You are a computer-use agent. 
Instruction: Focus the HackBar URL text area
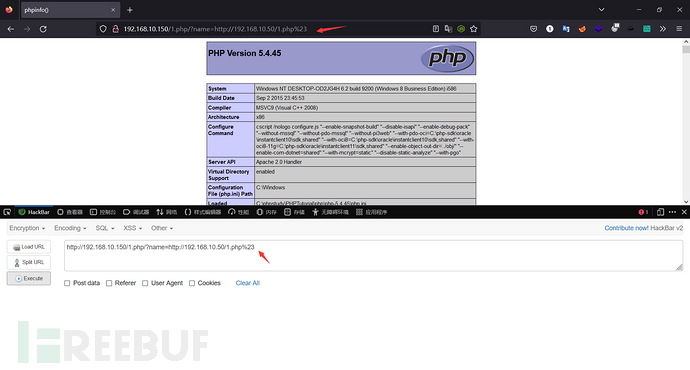pos(374,256)
